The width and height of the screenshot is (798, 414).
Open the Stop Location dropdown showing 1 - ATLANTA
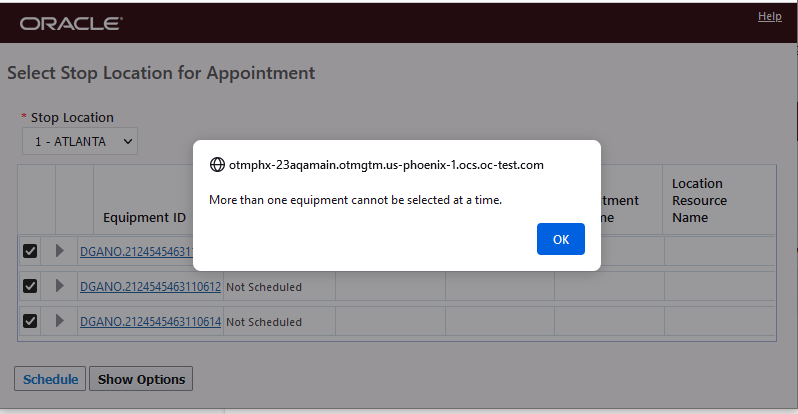80,141
